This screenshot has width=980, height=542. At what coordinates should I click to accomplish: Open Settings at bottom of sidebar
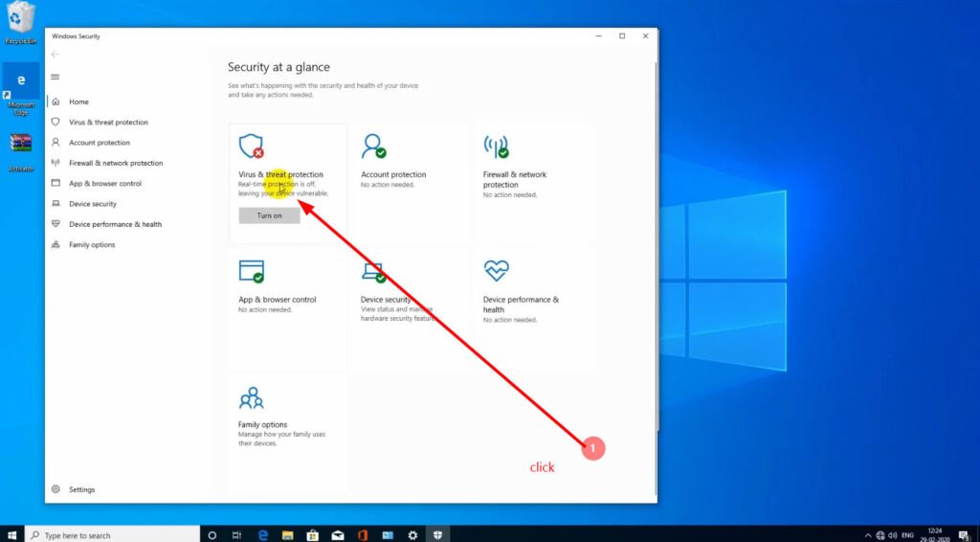click(82, 489)
